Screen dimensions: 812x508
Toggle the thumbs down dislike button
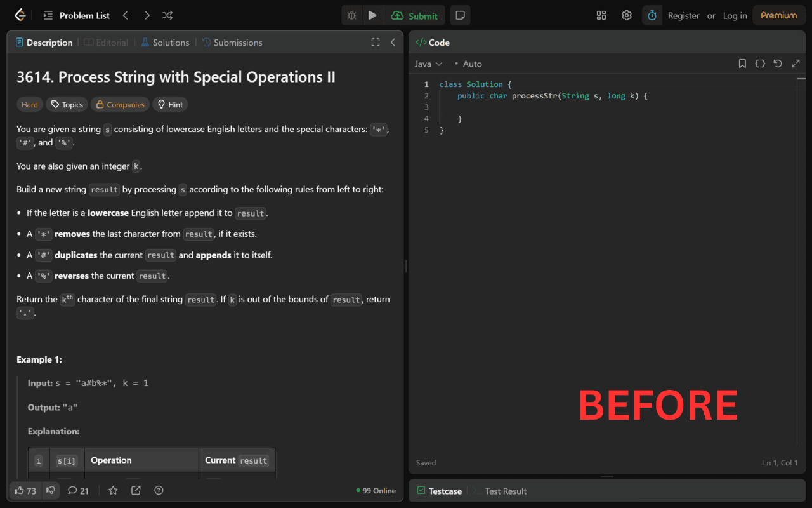[x=51, y=490]
